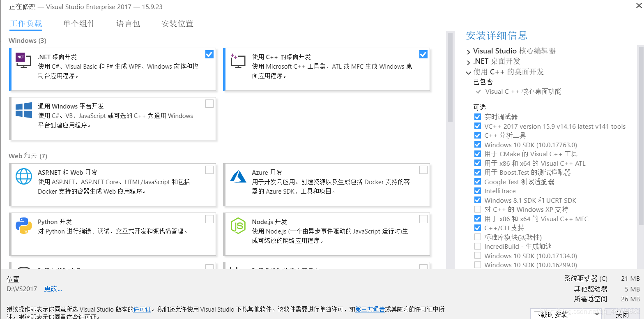Click the Universal Windows Platform logo icon
This screenshot has width=644, height=319.
(23, 110)
